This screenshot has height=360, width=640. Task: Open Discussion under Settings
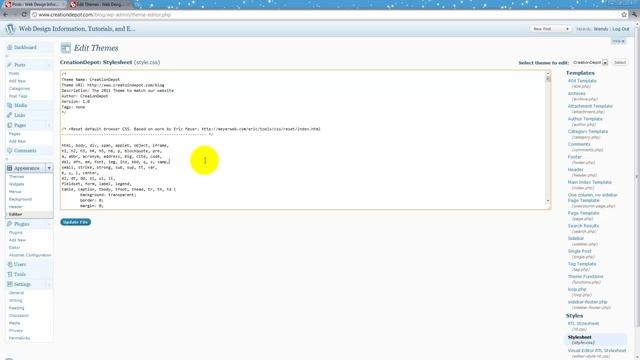(19, 316)
